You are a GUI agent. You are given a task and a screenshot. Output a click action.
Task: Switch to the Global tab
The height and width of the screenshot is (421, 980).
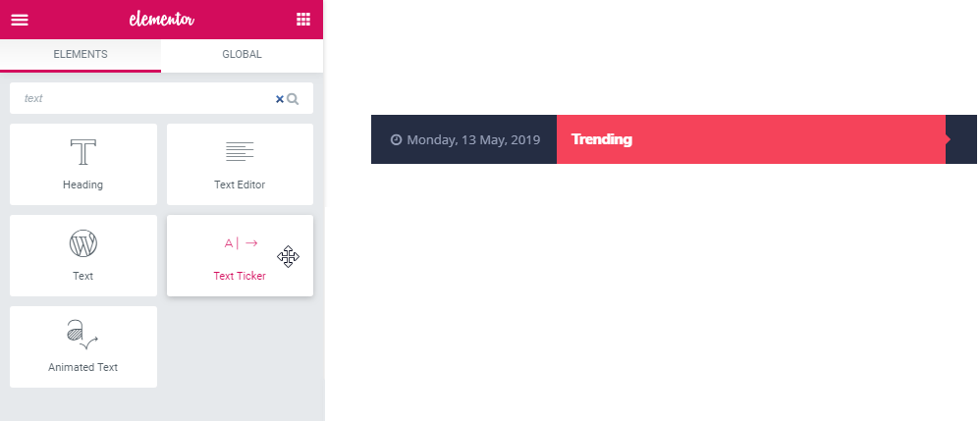coord(242,55)
